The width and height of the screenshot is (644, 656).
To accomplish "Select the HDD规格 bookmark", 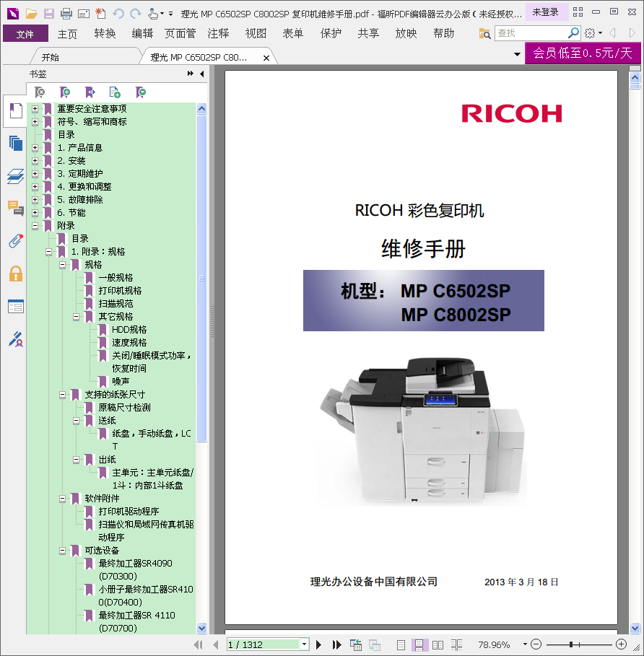I will click(x=129, y=330).
